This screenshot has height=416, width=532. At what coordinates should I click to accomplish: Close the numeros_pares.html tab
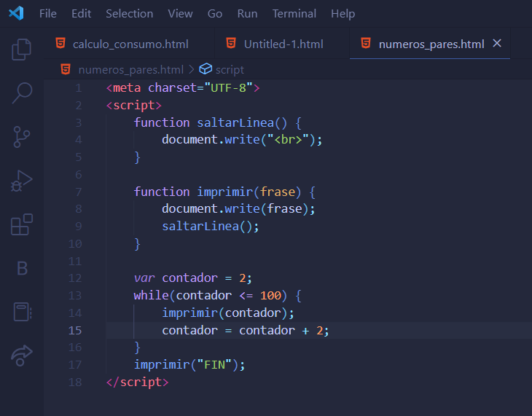497,44
